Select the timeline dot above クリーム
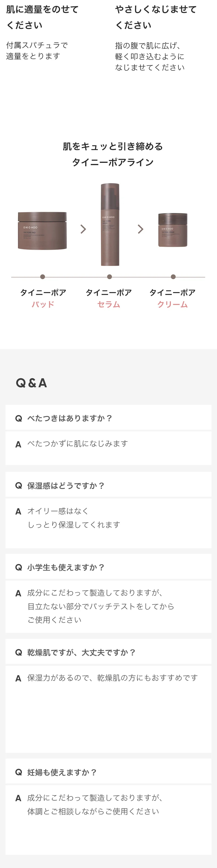This screenshot has width=217, height=868. click(173, 277)
